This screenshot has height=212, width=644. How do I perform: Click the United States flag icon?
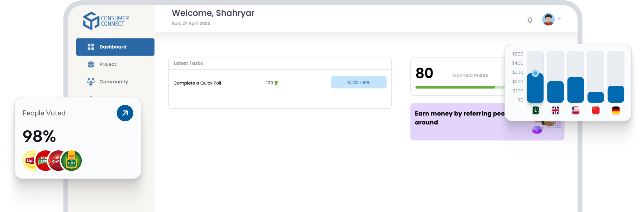(x=575, y=110)
